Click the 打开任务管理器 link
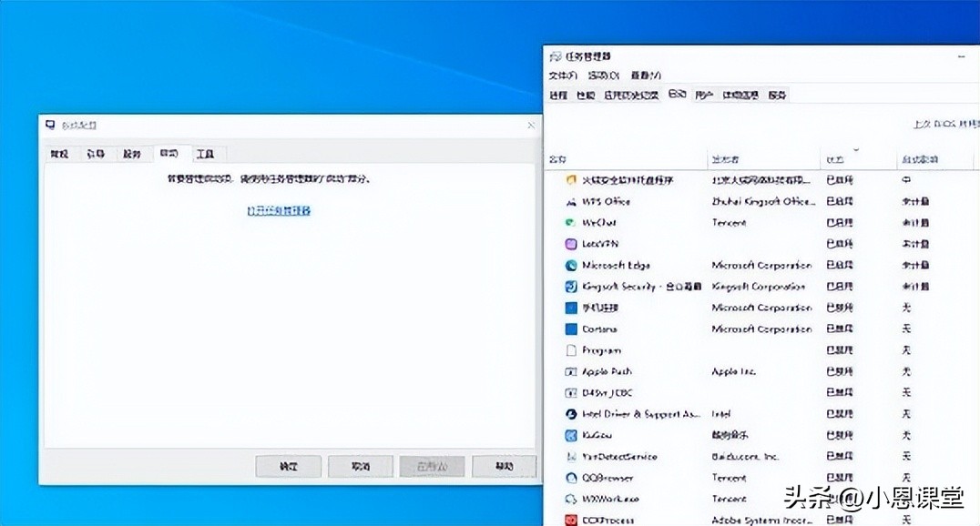The width and height of the screenshot is (980, 526). 279,210
